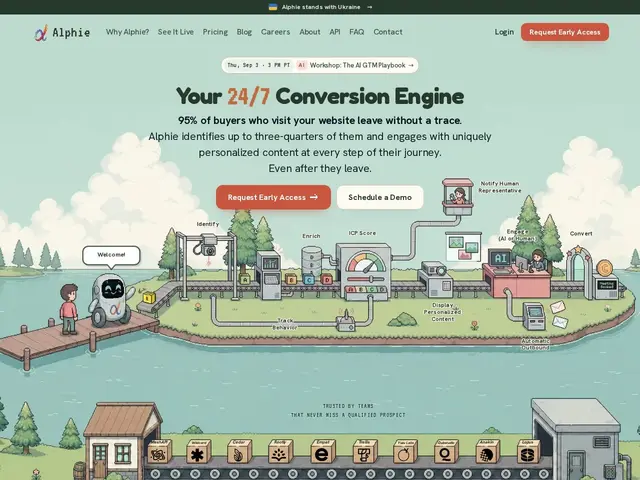640x480 pixels.
Task: Click the header Request Early Access button
Action: point(565,32)
